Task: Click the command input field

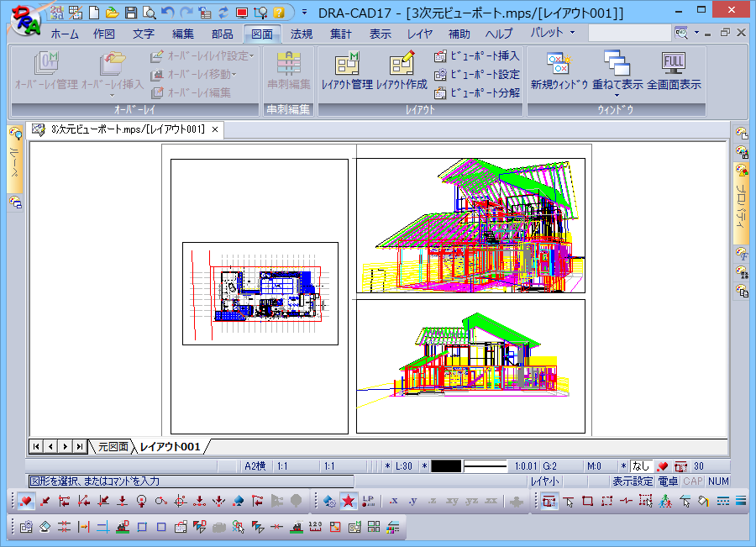Action: pyautogui.click(x=191, y=481)
